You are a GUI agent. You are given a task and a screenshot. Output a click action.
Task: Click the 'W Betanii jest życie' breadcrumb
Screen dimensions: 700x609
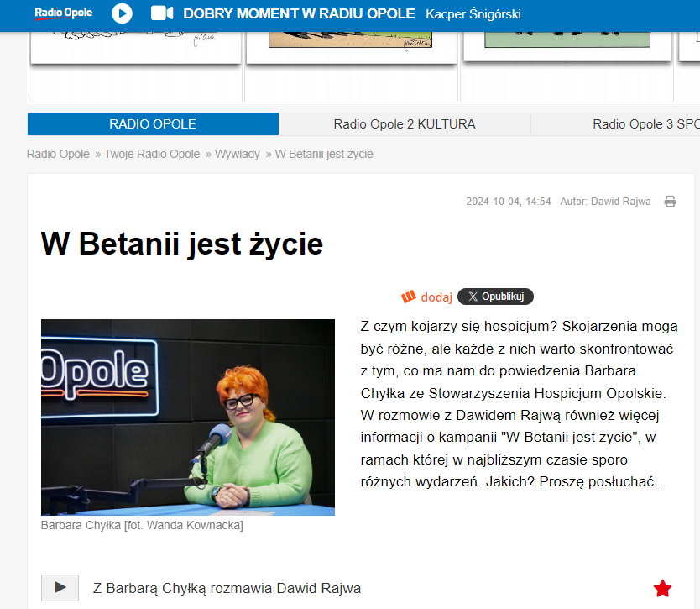[x=324, y=155]
